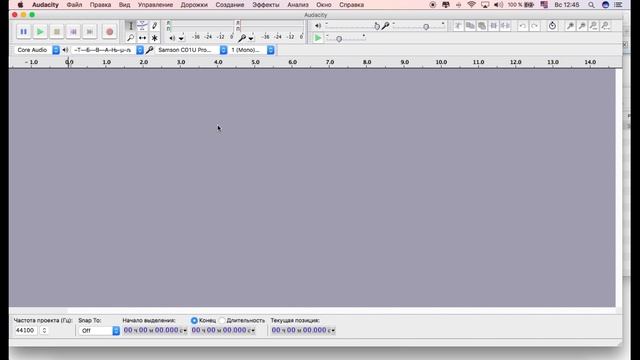This screenshot has height=360, width=640.
Task: Select the Длительность radio button
Action: 222,321
